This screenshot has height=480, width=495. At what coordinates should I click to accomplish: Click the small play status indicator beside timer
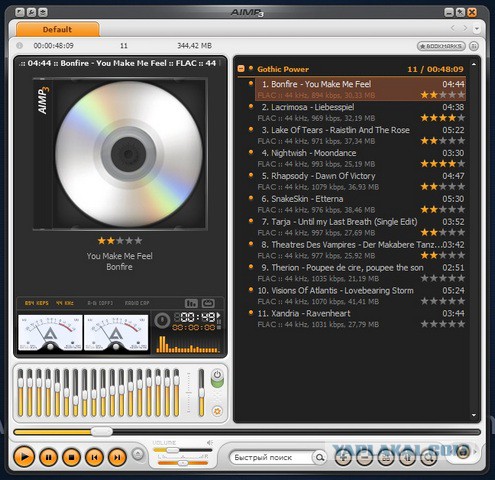[x=219, y=315]
